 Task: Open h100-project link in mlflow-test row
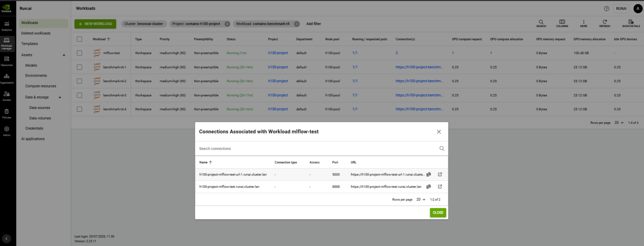click(x=278, y=53)
